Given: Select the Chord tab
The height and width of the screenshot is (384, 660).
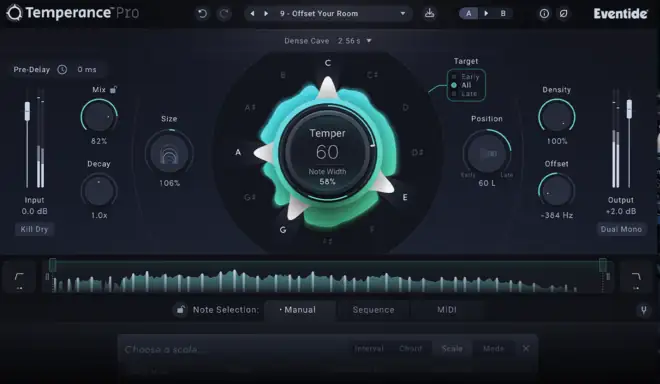Looking at the screenshot, I should 410,349.
